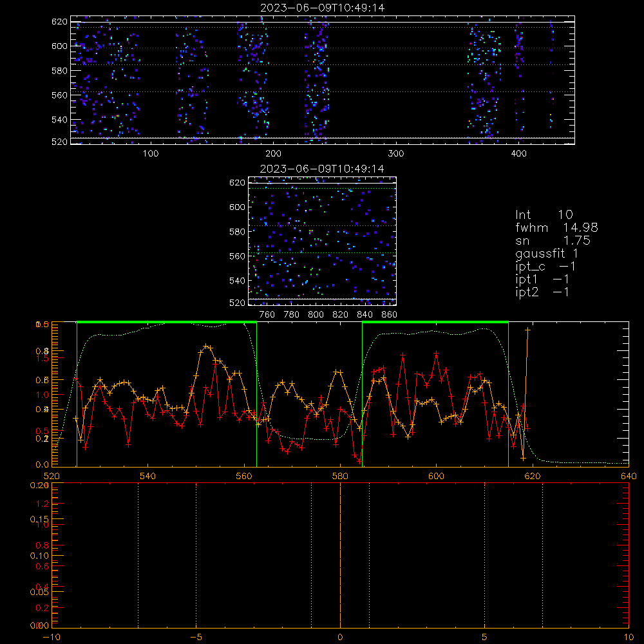Click the 'gaussfit 1' readout line
Screen dimensions: 644x644
(547, 253)
